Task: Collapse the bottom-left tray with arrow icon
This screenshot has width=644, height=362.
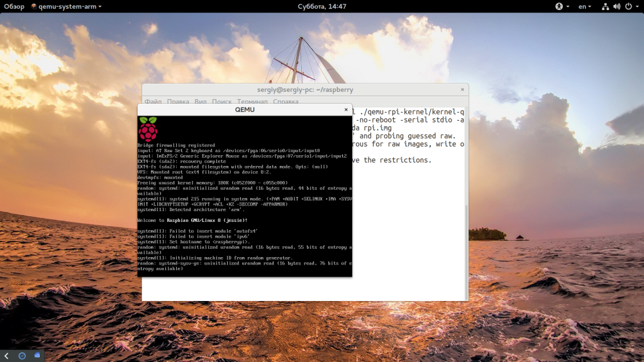Action: point(6,356)
